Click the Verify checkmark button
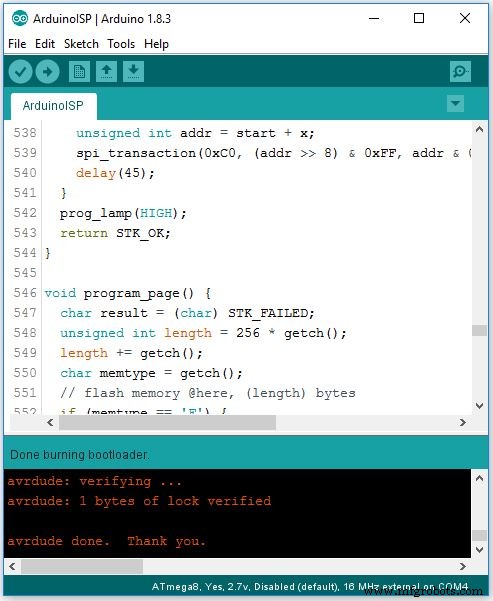Screen dimensions: 493x601 [x=20, y=71]
